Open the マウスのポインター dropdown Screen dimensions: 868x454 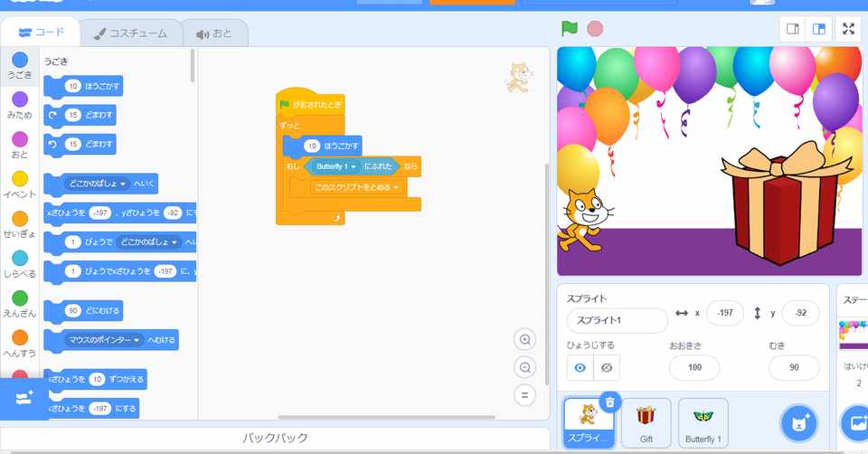103,340
